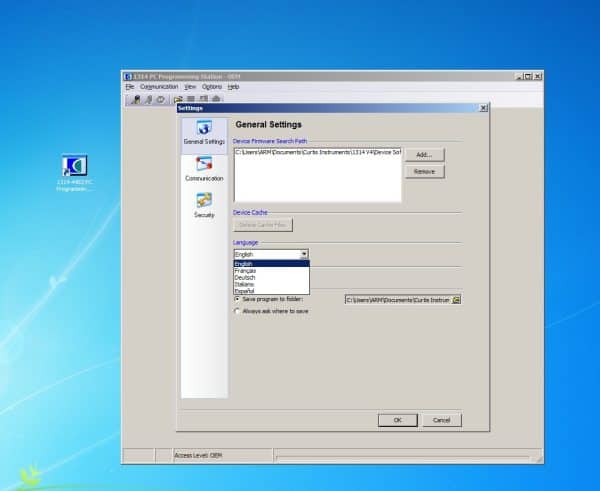
Task: Click the Add... button
Action: click(x=424, y=155)
